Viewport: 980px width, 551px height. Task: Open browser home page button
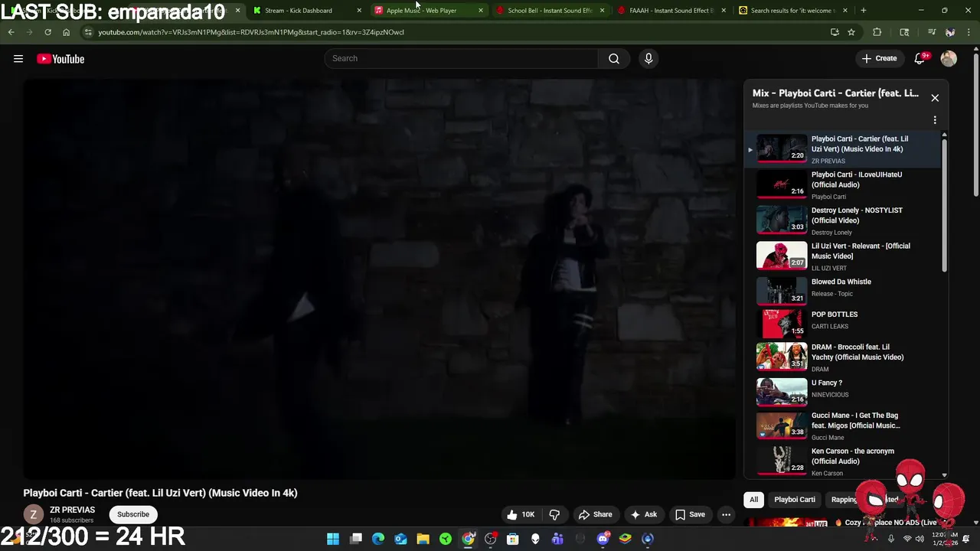pyautogui.click(x=66, y=32)
